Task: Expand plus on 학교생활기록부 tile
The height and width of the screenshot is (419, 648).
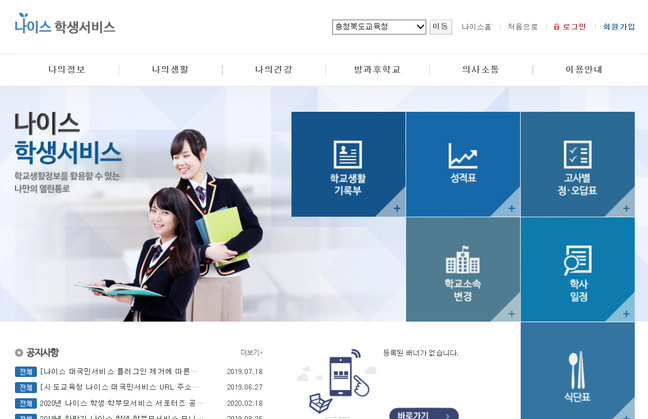Action: 397,208
